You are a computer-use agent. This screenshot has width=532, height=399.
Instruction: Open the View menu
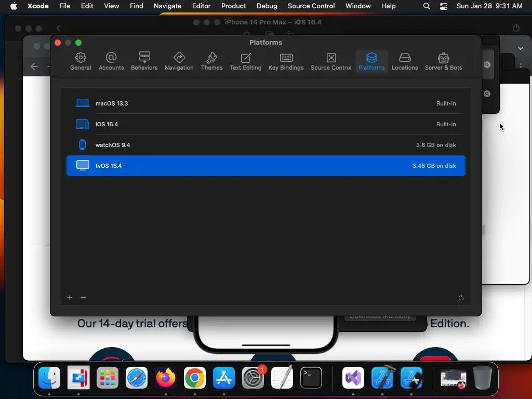click(x=111, y=6)
